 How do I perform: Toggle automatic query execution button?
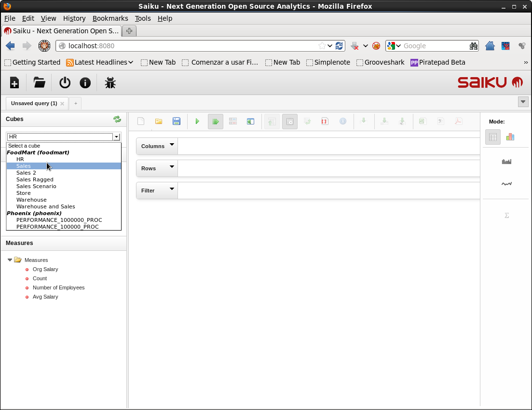coord(216,122)
